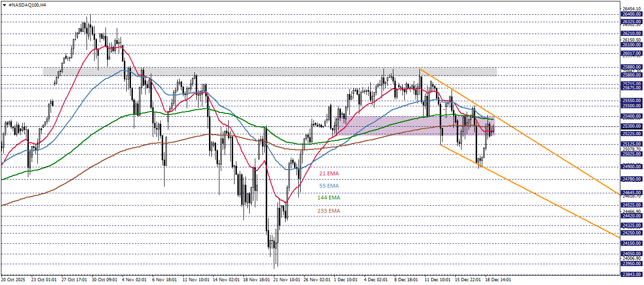
Task: Click the 25880.00 price axis label
Action: 631,66
